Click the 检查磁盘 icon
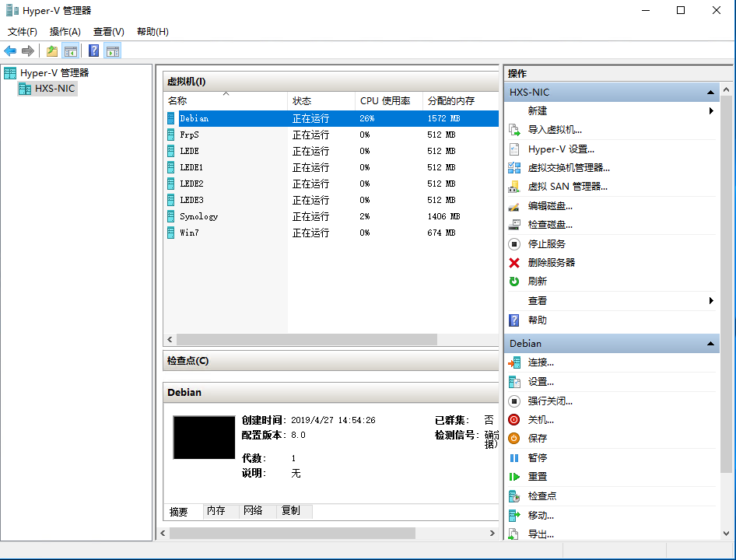Image resolution: width=736 pixels, height=560 pixels. pos(514,225)
